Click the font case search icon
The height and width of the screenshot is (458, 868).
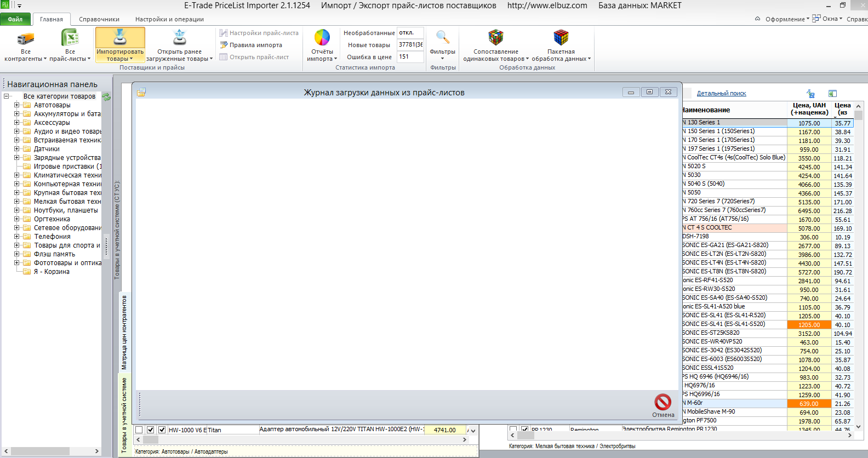point(811,94)
